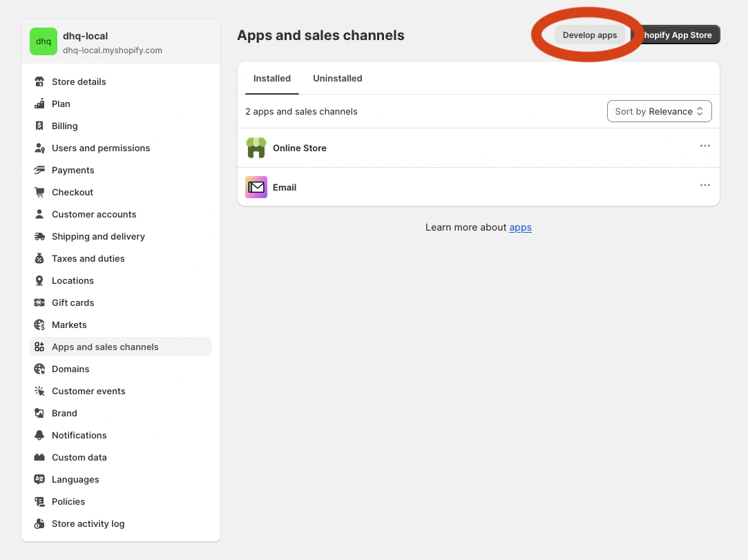Click the Locations pin icon
Image resolution: width=748 pixels, height=560 pixels.
tap(39, 280)
